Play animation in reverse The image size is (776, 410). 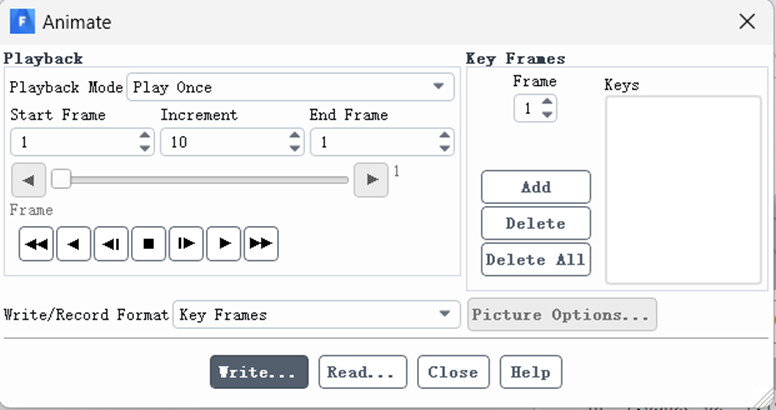pos(74,244)
